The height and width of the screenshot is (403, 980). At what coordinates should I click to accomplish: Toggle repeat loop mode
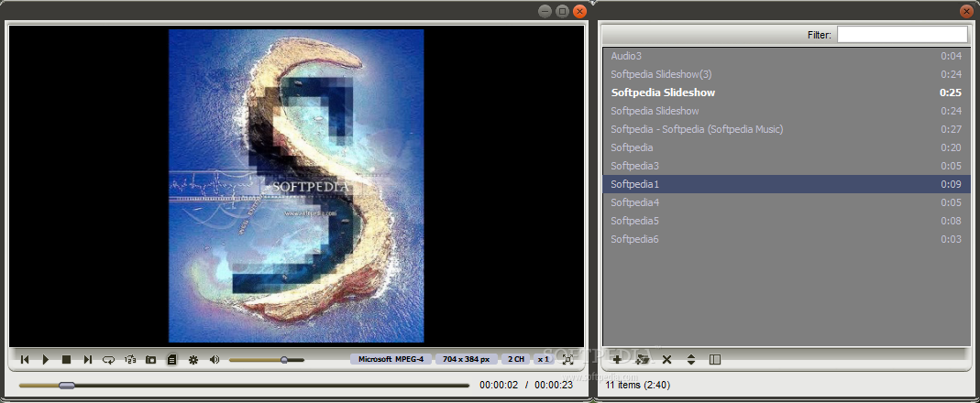(x=109, y=360)
